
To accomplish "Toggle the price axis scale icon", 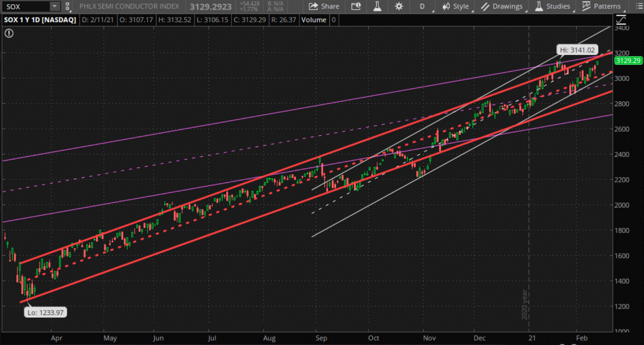I will click(x=621, y=19).
